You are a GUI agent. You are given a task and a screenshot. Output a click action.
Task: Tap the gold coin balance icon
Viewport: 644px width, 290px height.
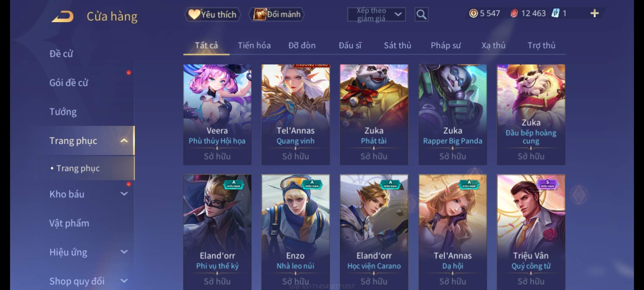pyautogui.click(x=473, y=13)
